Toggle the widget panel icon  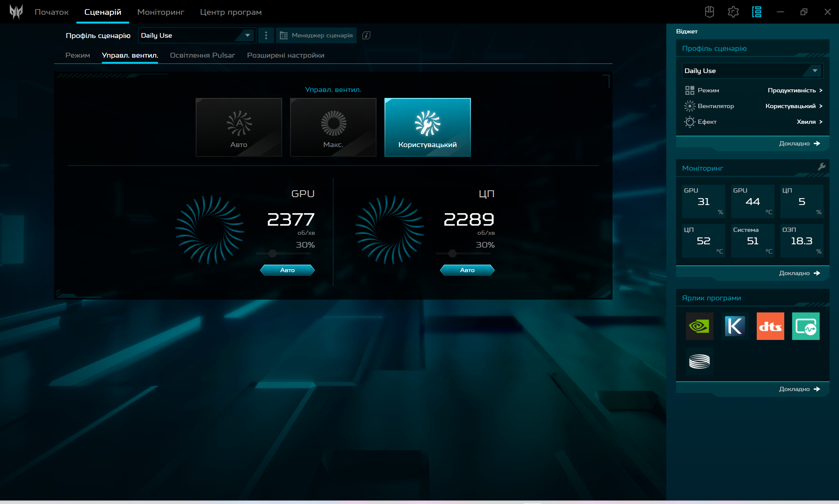tap(756, 12)
